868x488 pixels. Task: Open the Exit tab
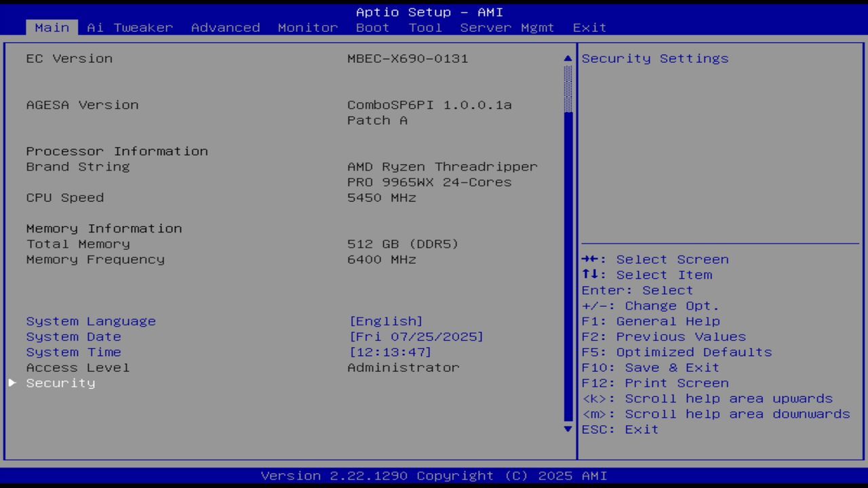(590, 28)
